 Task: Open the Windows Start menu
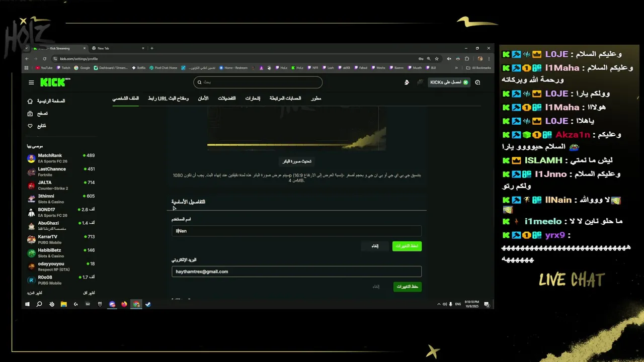pyautogui.click(x=27, y=304)
